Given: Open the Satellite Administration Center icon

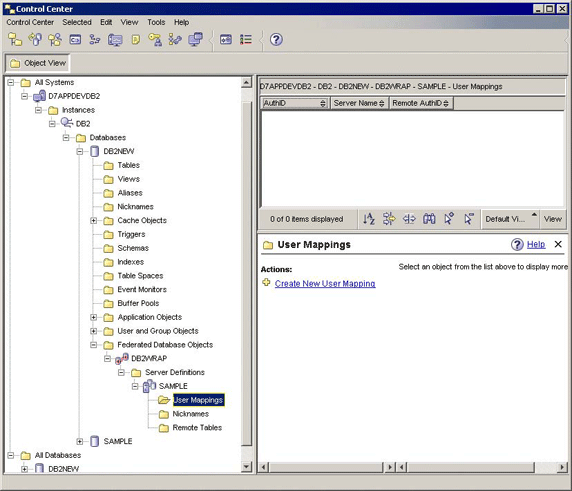Looking at the screenshot, I should point(55,39).
